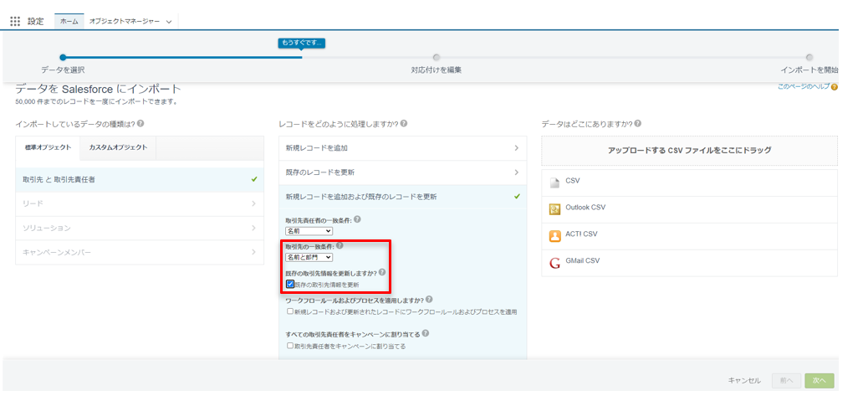Click the 前へ button

tap(786, 381)
